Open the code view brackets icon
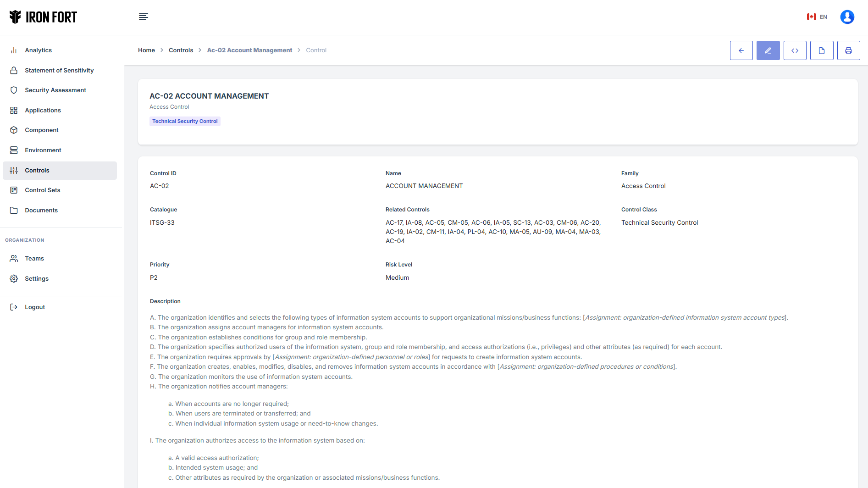Screen dimensions: 868x488 tap(795, 50)
